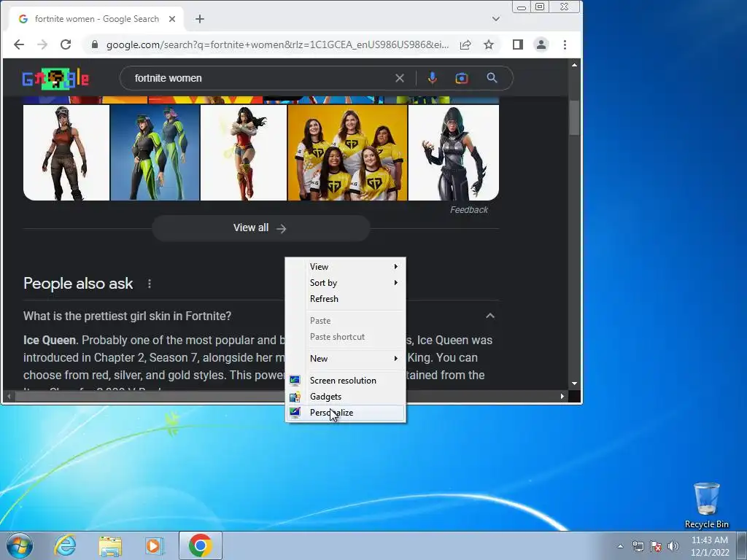
Task: Open the Chrome profile avatar
Action: click(x=541, y=44)
